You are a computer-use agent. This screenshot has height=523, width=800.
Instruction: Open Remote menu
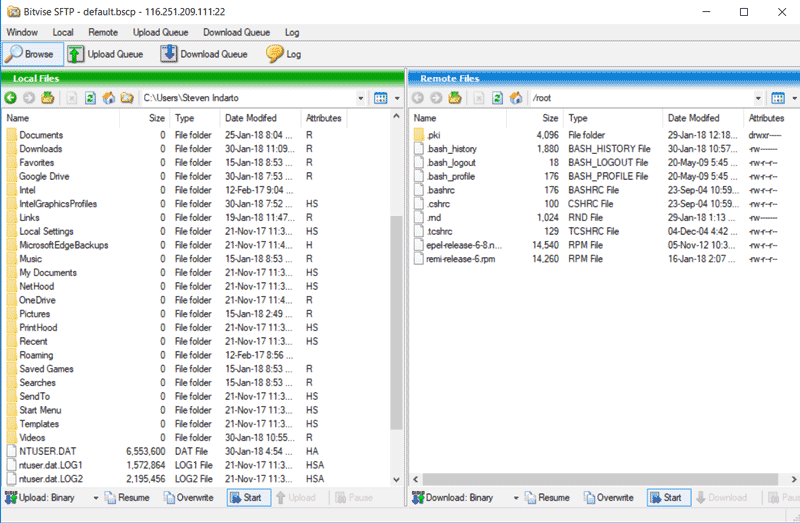click(103, 32)
